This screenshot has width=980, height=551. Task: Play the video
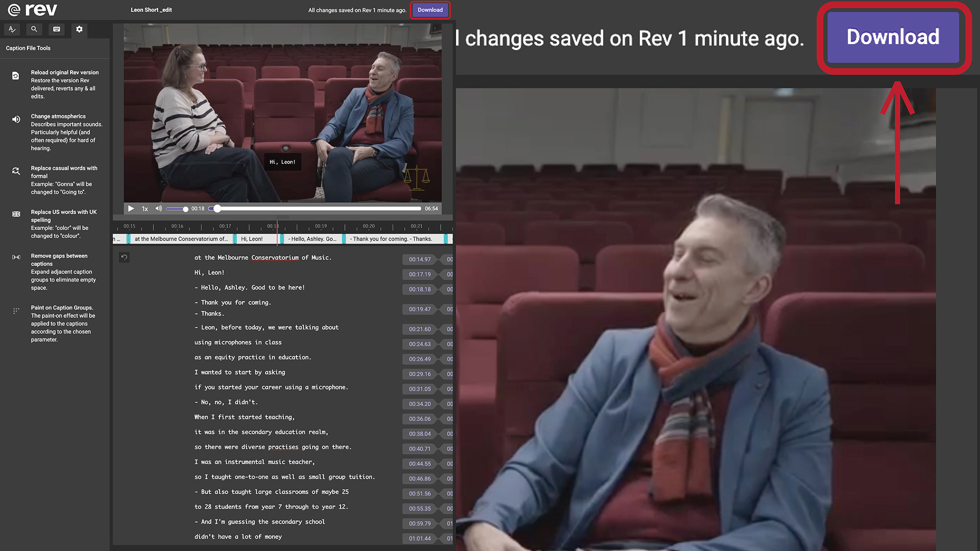[131, 209]
